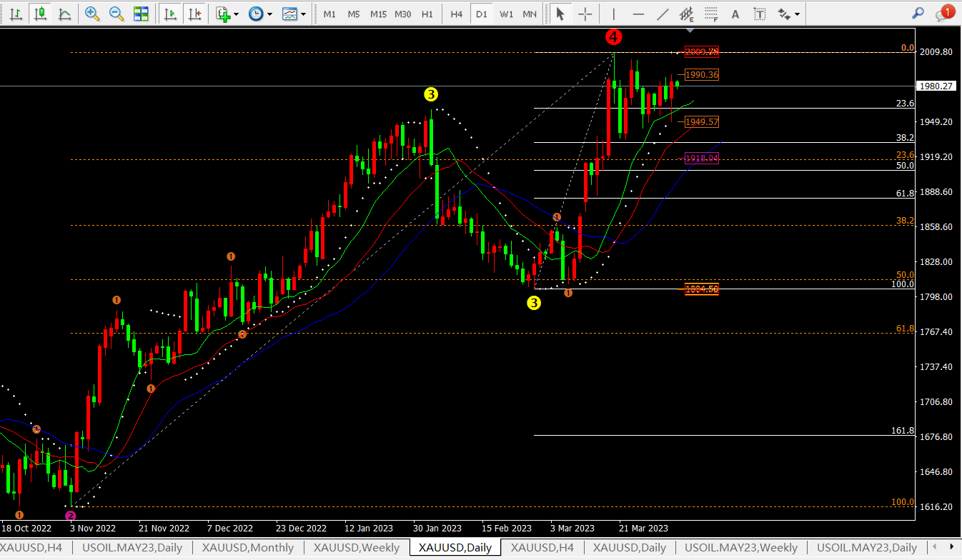Select the magenta wave label 2

click(x=70, y=516)
